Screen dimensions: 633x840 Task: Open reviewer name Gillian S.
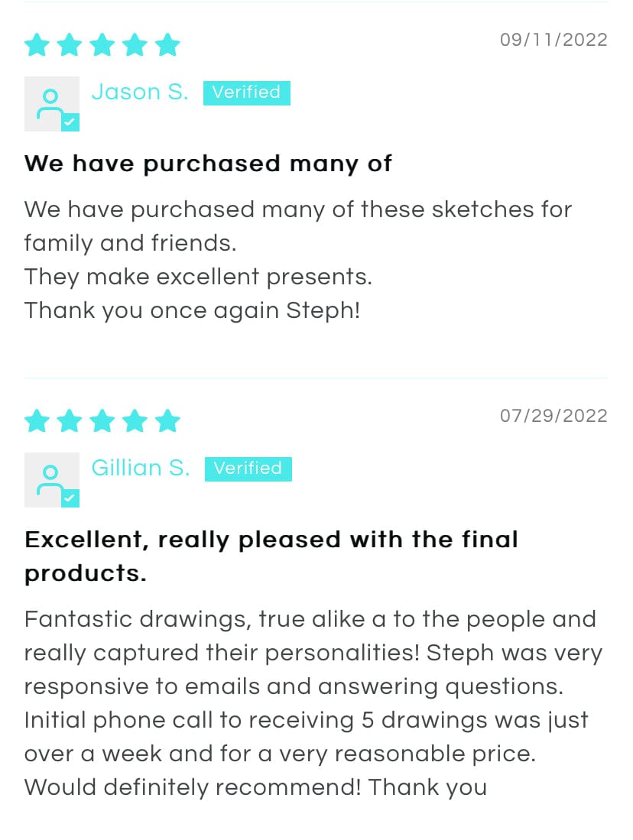click(x=140, y=469)
